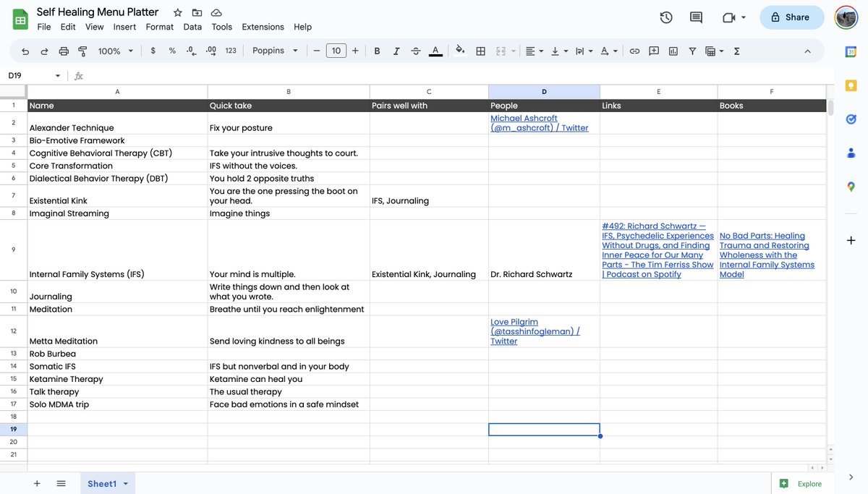868x494 pixels.
Task: Click the Name box showing D19
Action: point(35,75)
